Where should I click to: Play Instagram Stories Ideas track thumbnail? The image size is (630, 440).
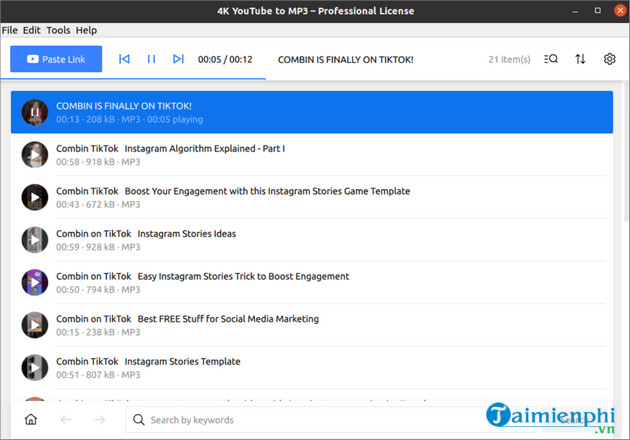pos(35,240)
